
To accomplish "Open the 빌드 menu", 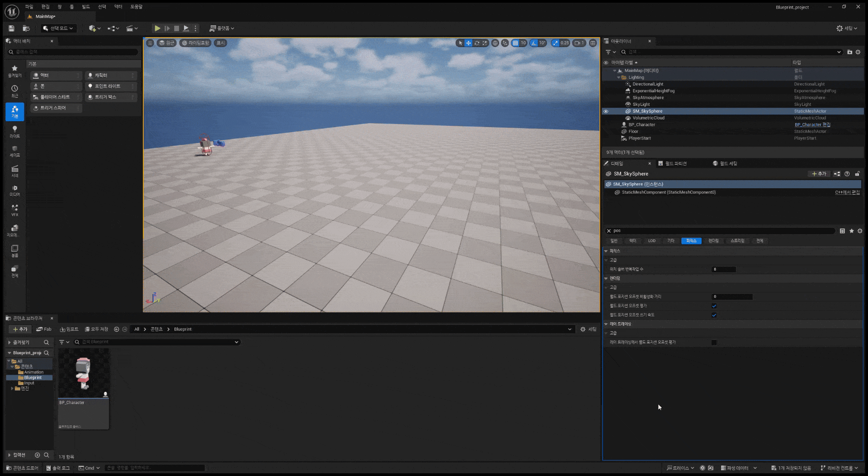I will [x=86, y=7].
